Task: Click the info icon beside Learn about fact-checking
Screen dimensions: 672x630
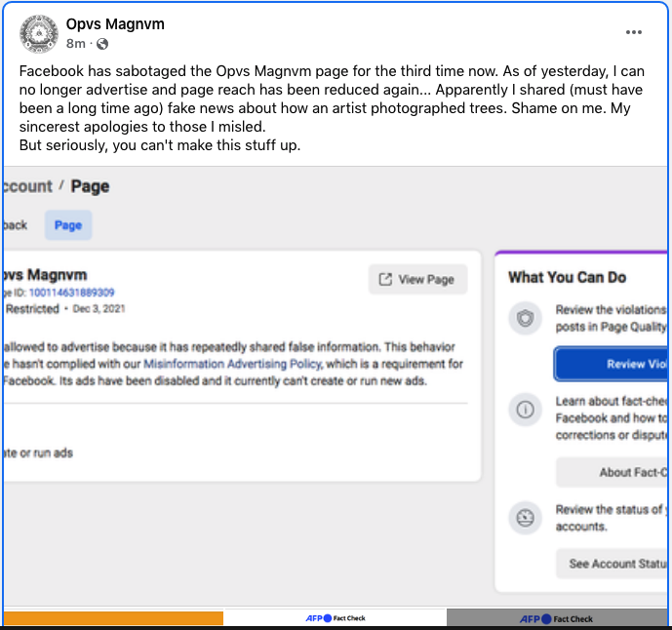Action: pos(525,410)
